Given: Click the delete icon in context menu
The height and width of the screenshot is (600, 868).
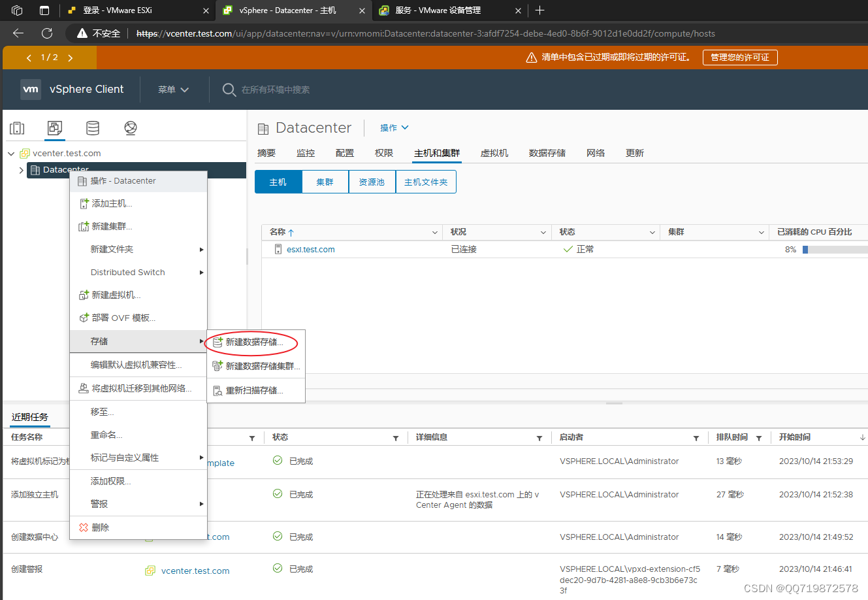Looking at the screenshot, I should (x=84, y=527).
